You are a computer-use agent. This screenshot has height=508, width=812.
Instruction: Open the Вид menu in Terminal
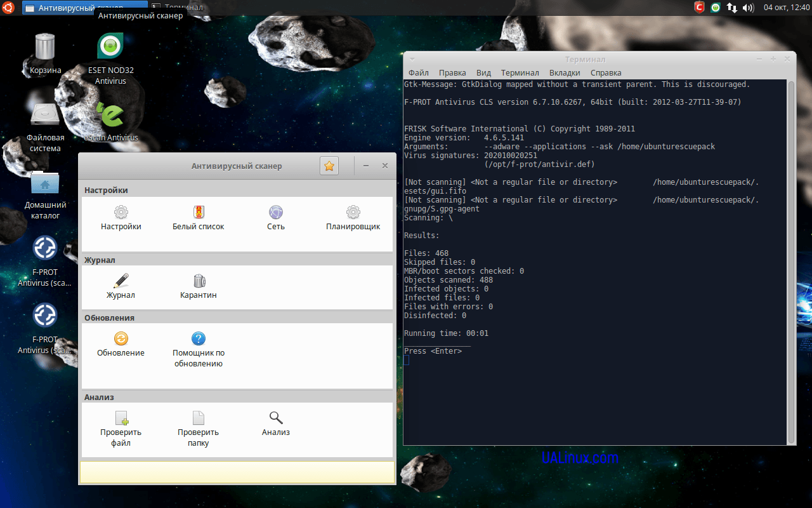(x=484, y=72)
